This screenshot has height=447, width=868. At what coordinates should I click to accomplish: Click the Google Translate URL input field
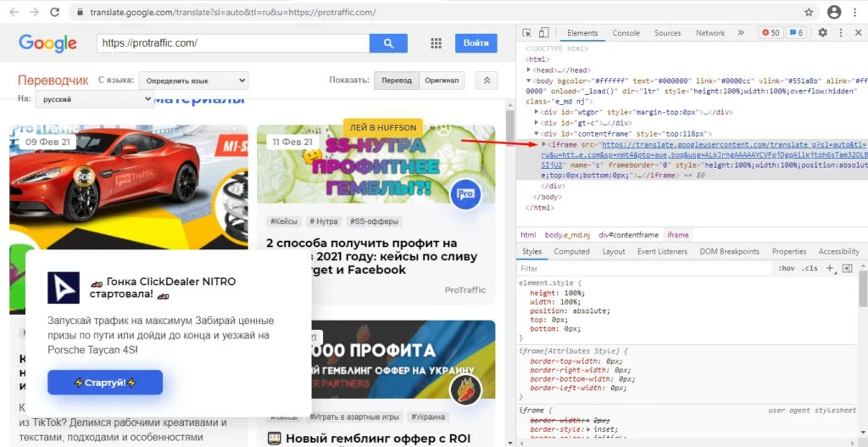click(232, 43)
